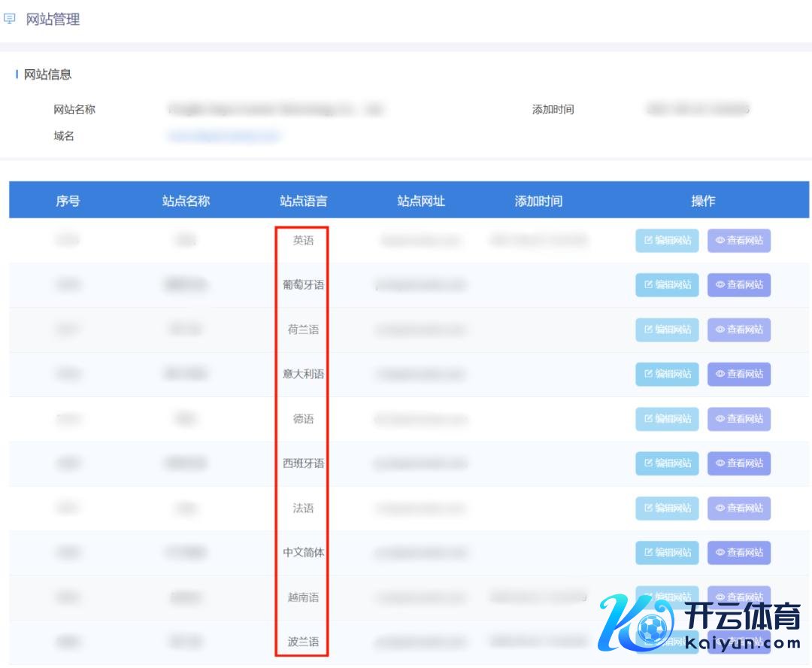This screenshot has width=812, height=668.
Task: Open the blue 域名 link
Action: (x=224, y=136)
